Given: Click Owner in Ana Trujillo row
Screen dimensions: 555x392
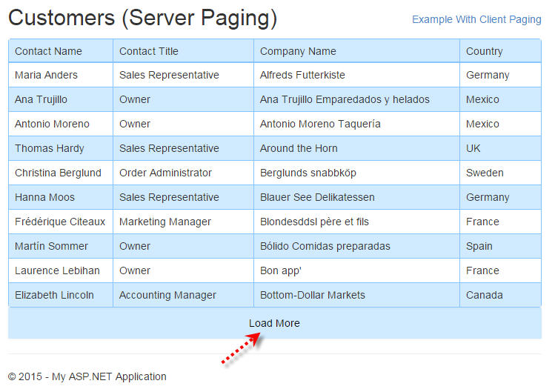Looking at the screenshot, I should 183,99.
